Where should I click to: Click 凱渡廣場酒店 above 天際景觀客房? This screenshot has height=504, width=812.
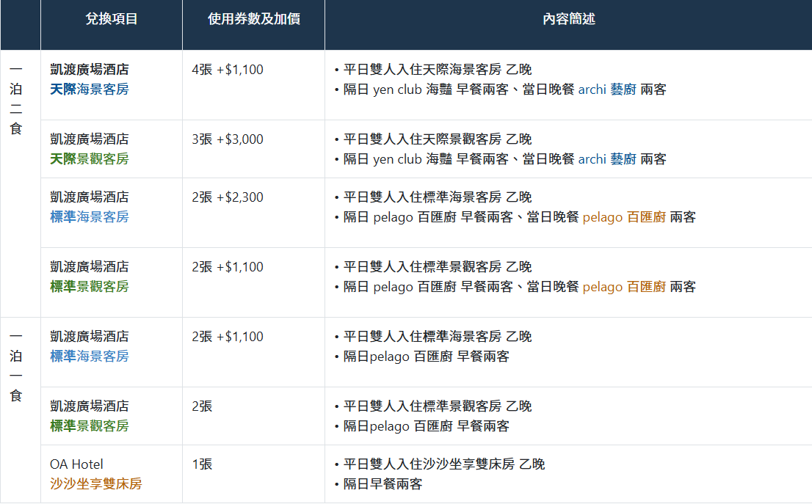89,139
